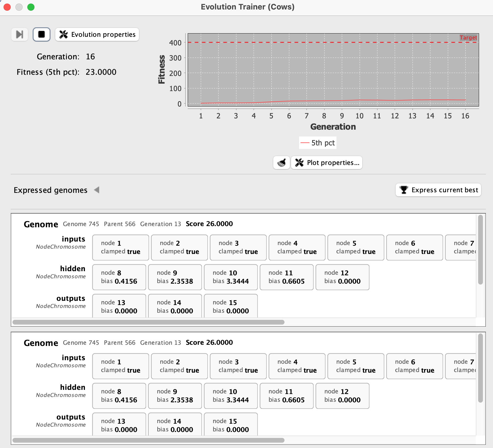This screenshot has height=448, width=493.
Task: Close the Evolution Trainer window
Action: point(7,7)
